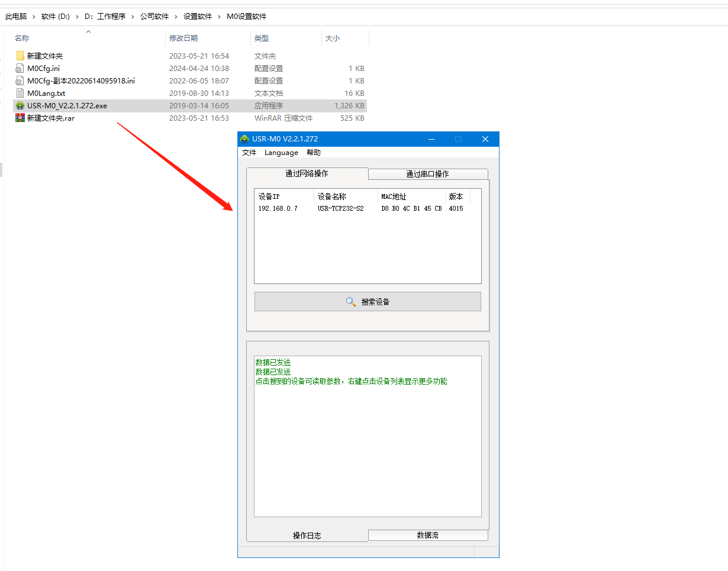Select the 操作日志 tab
The width and height of the screenshot is (728, 571).
point(307,535)
